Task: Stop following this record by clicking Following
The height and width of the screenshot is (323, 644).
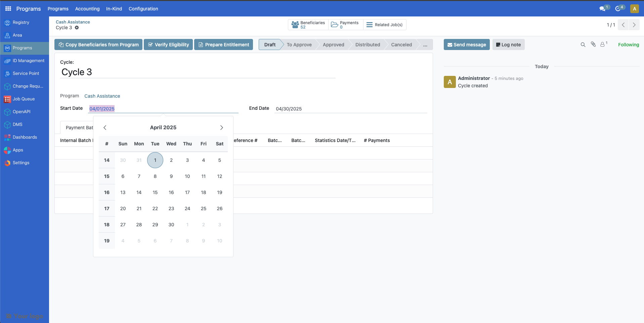Action: 629,44
